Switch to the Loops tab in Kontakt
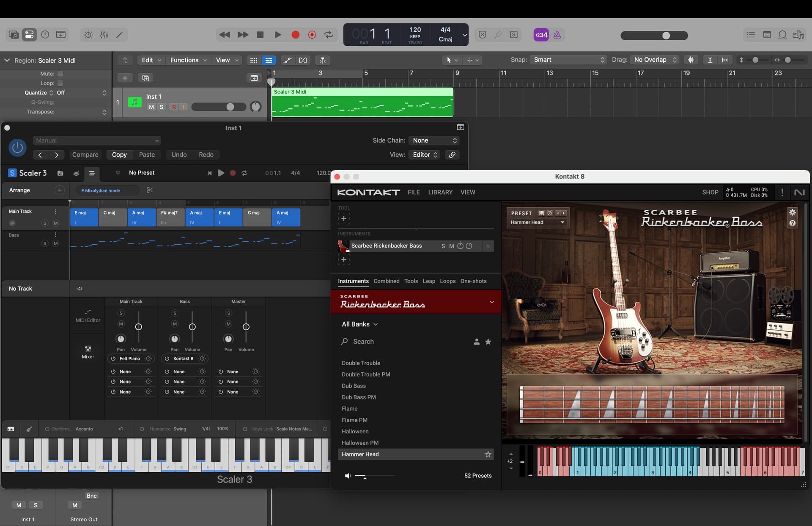The image size is (812, 526). 447,281
